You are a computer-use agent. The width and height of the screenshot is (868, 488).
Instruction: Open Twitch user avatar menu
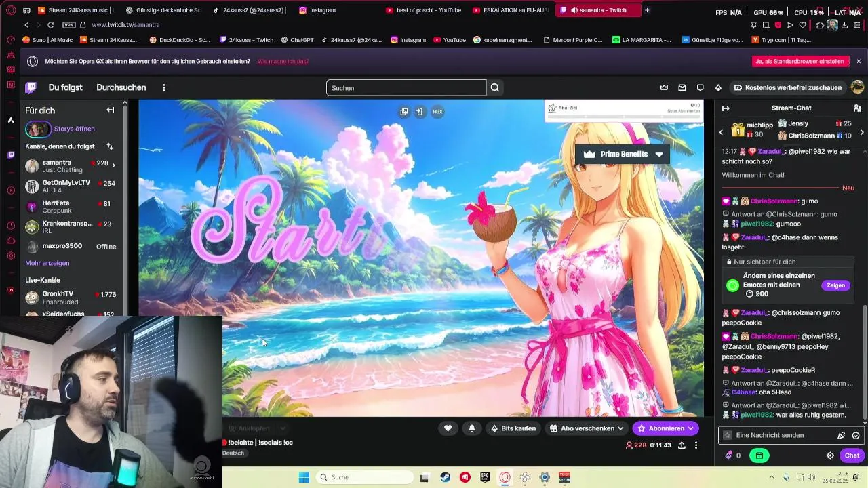(x=857, y=87)
